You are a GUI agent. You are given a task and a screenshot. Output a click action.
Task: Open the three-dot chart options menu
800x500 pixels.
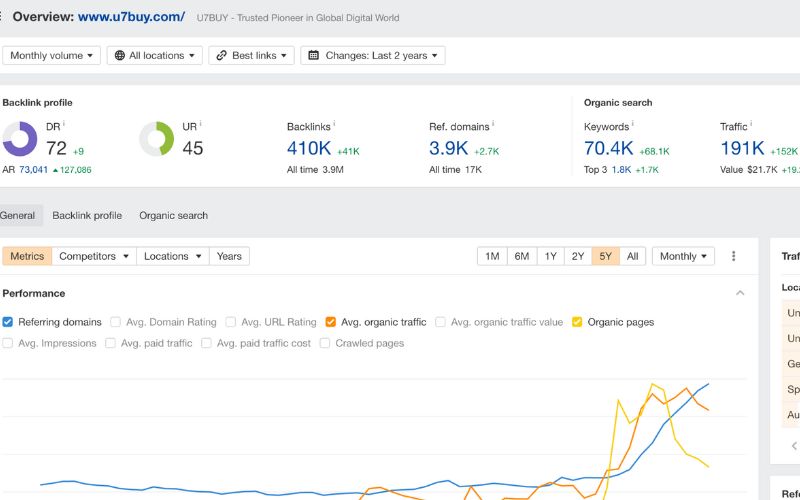pos(733,256)
